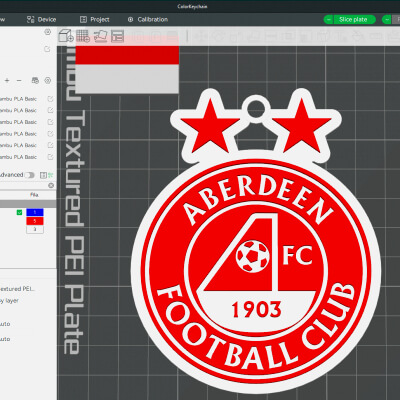The height and width of the screenshot is (400, 400).
Task: Edit the fourth Bambu PLA Basic filament preset
Action: pos(50,134)
